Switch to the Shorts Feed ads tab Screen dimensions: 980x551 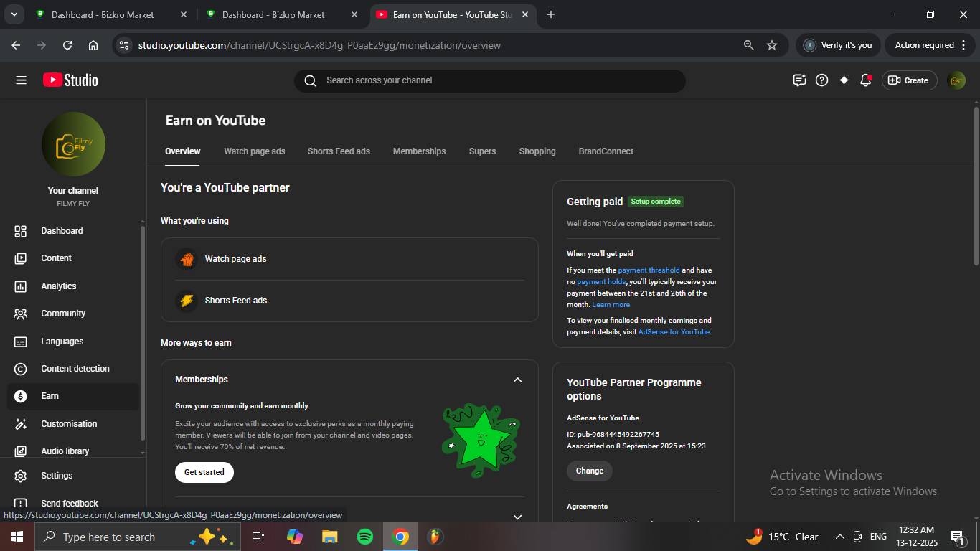339,151
